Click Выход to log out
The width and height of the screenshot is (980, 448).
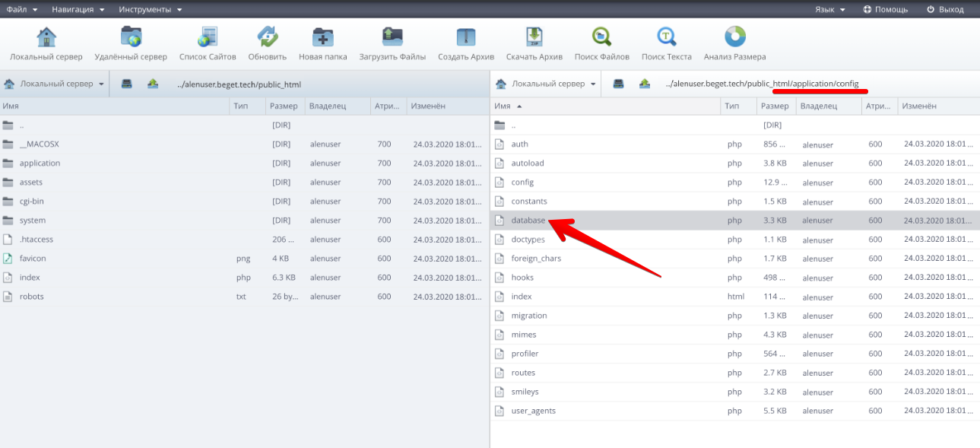[945, 9]
